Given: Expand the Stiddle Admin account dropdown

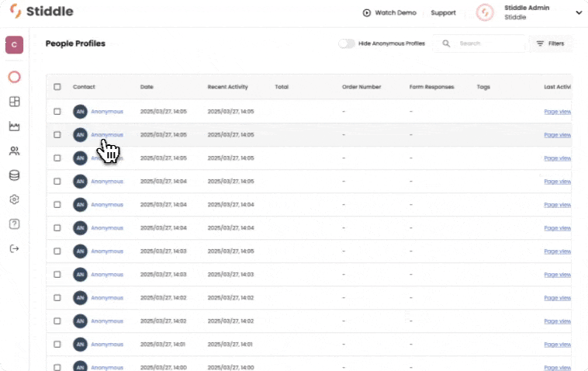Looking at the screenshot, I should pos(578,12).
